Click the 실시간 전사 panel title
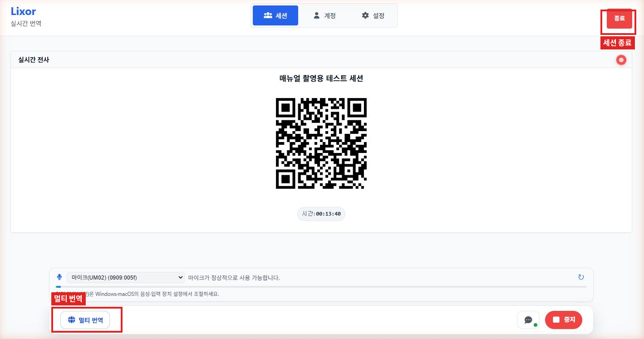Screen dimensions: 644x339 pos(34,60)
